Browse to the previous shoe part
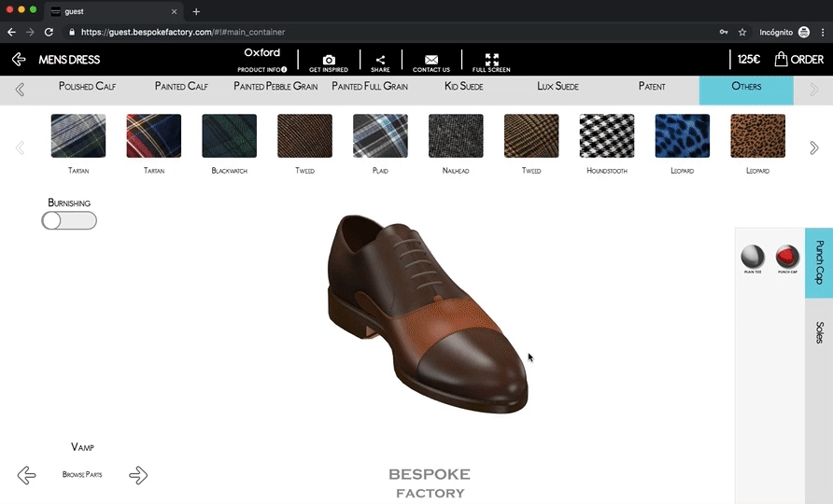This screenshot has width=833, height=504. click(x=26, y=475)
